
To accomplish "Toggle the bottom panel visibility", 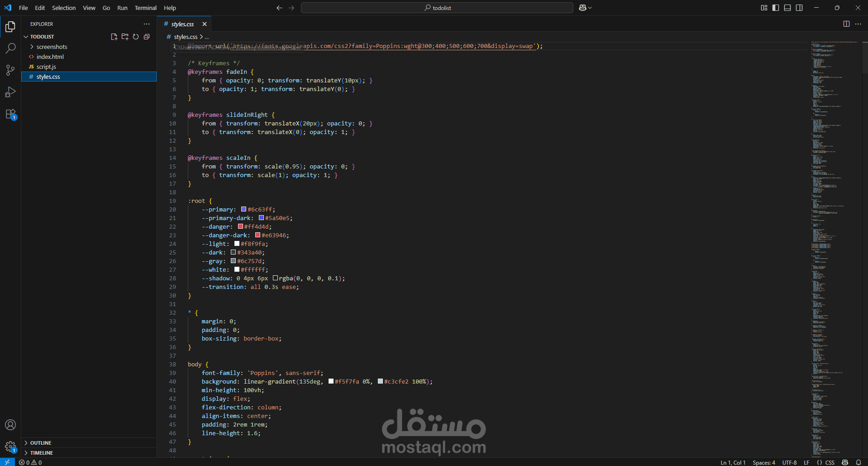I will pos(787,8).
